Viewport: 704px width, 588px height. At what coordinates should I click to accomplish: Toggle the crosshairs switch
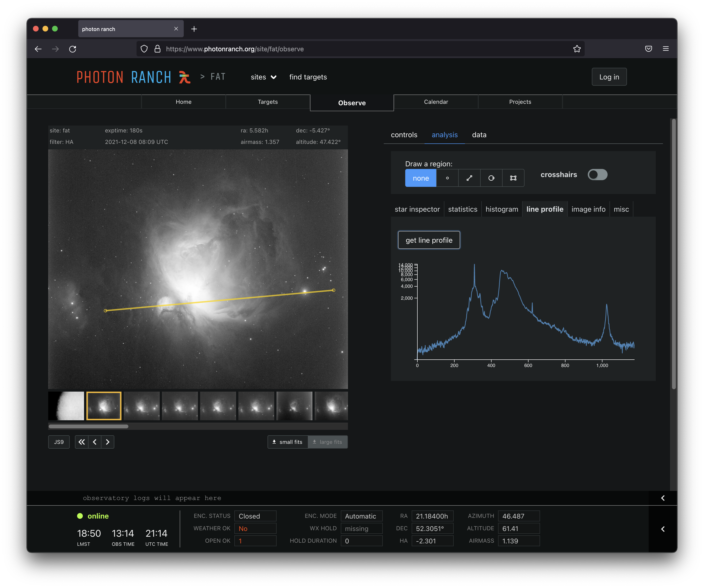[x=597, y=175]
